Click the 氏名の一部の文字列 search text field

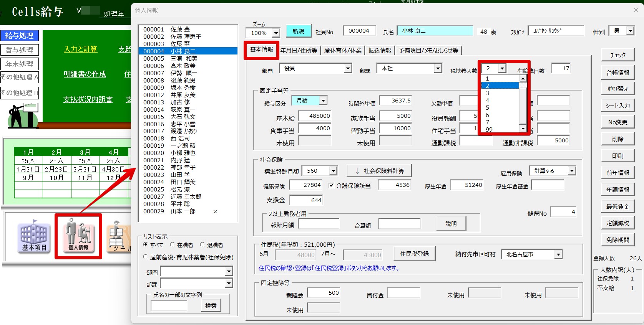[169, 306]
